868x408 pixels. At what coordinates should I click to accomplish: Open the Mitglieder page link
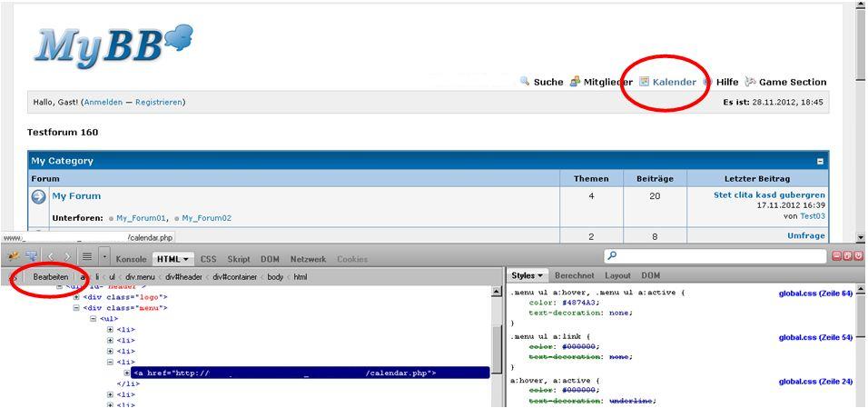coord(607,82)
